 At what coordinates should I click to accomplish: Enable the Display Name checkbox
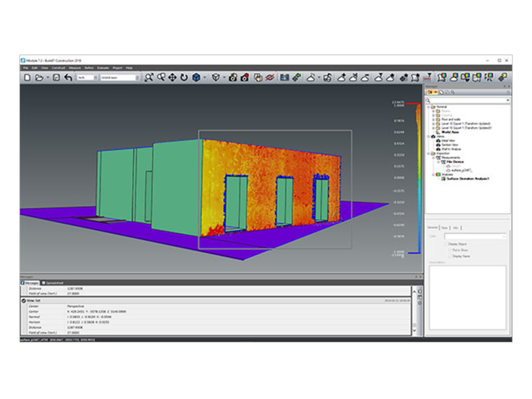[x=450, y=256]
